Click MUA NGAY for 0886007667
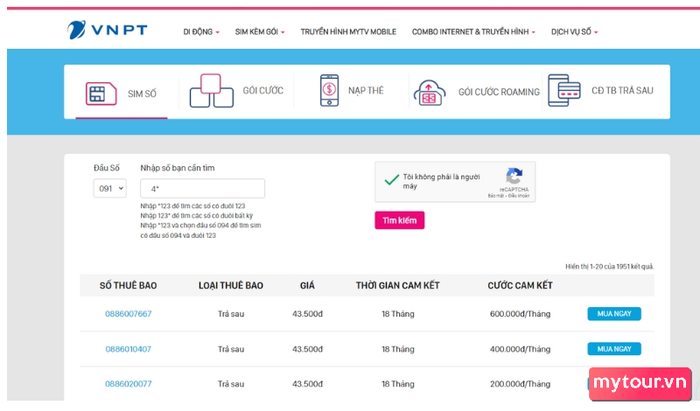The height and width of the screenshot is (411, 700). click(614, 314)
